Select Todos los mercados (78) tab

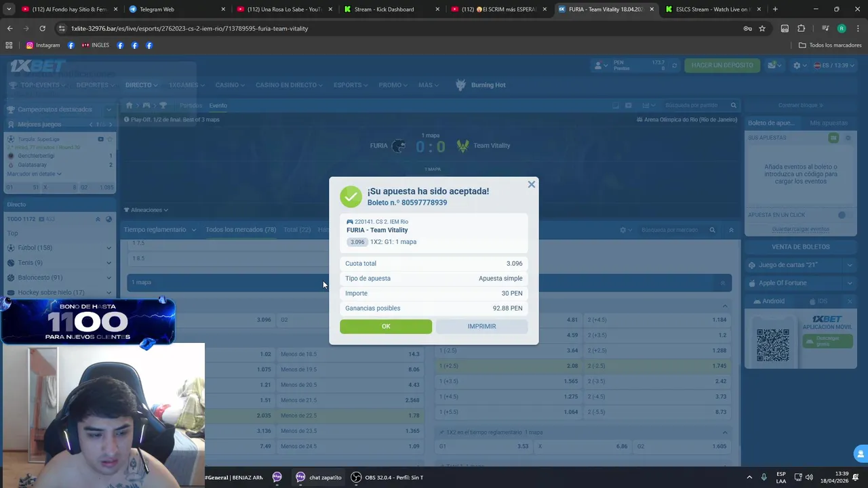point(241,230)
